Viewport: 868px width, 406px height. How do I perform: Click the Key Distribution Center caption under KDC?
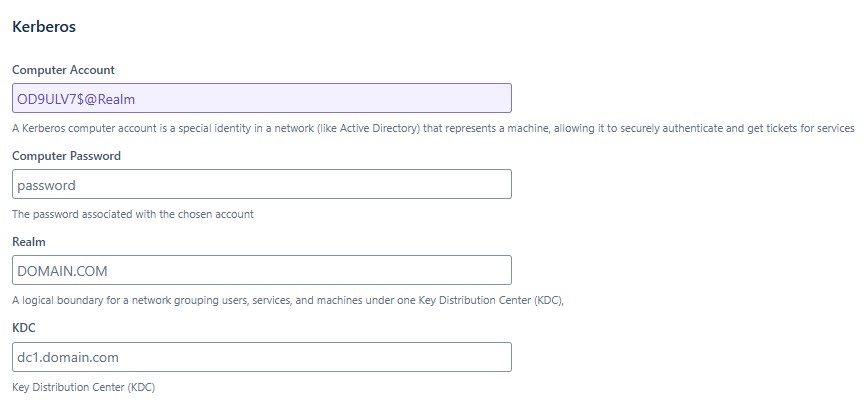[83, 386]
